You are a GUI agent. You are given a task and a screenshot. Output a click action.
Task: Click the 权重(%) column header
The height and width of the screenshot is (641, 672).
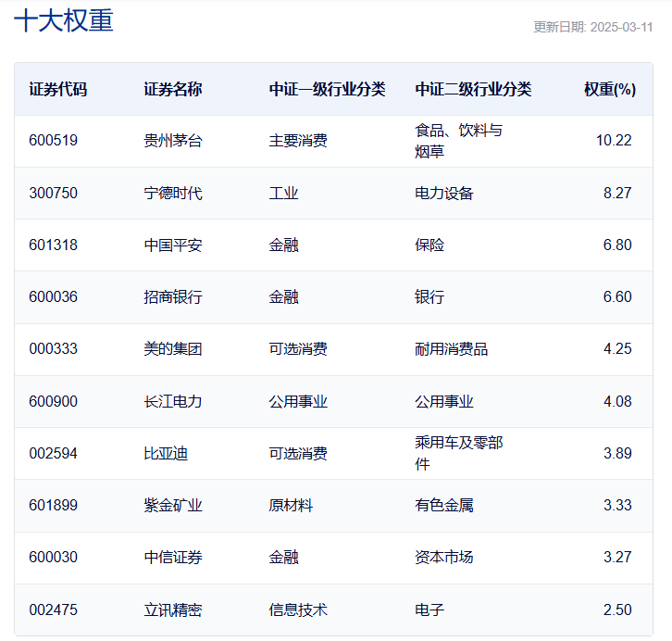[610, 89]
